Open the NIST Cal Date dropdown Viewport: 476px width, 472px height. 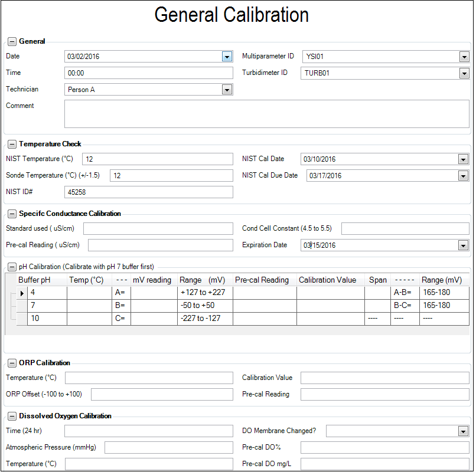464,159
